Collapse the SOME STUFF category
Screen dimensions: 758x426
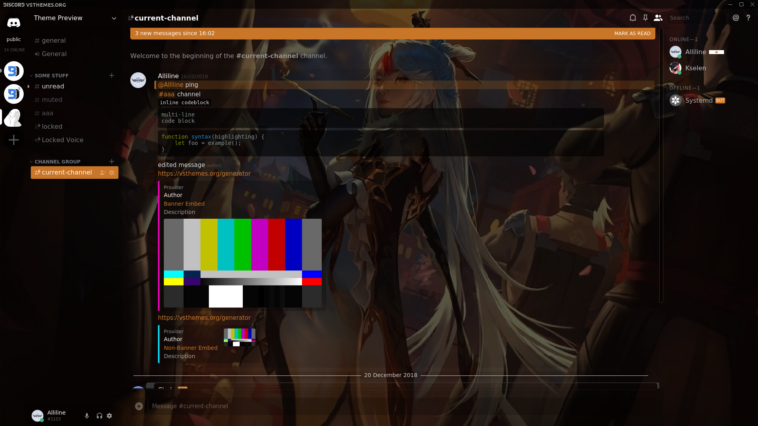(x=51, y=75)
